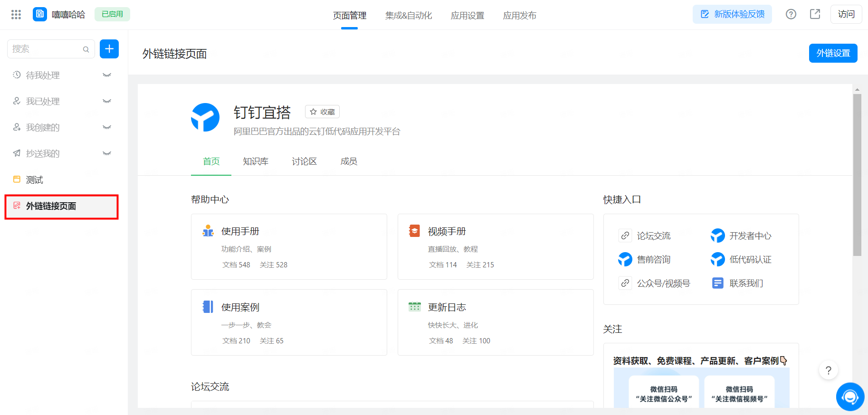The image size is (868, 415).
Task: Switch to 首页 tab
Action: (211, 161)
